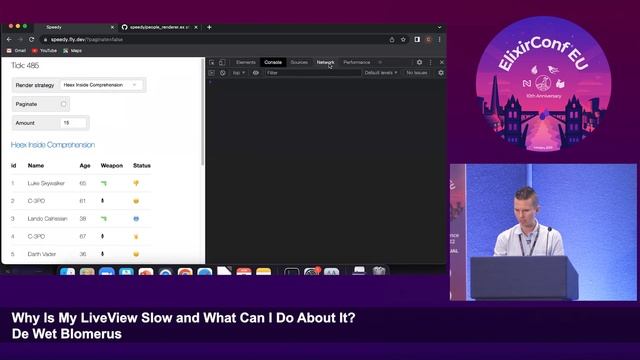This screenshot has height=360, width=640.
Task: Show more DevTools tabs chevron
Action: point(380,62)
